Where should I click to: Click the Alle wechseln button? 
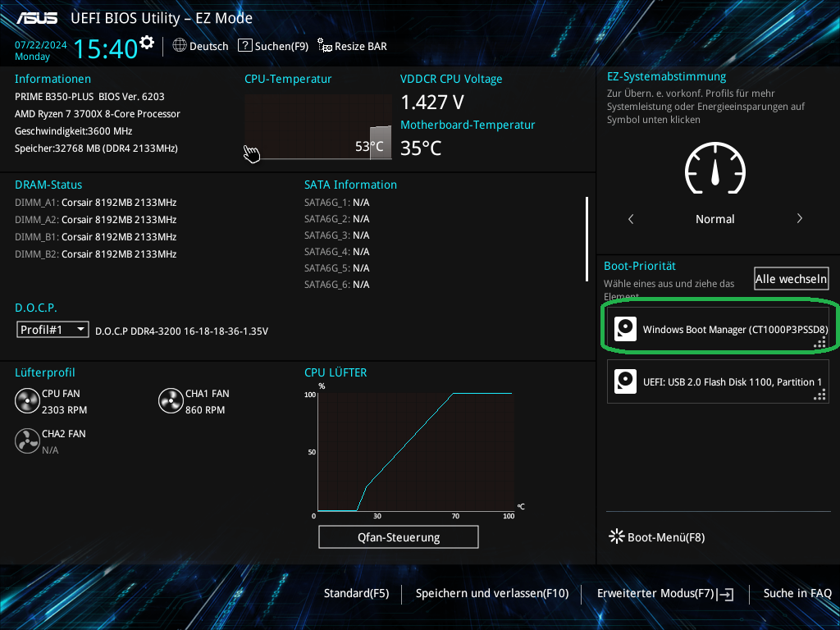(x=791, y=279)
